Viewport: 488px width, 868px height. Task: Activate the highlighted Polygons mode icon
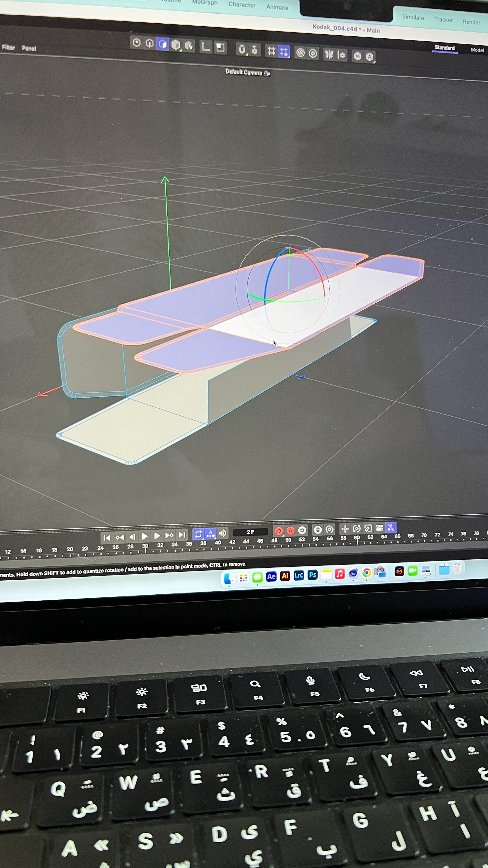(163, 44)
